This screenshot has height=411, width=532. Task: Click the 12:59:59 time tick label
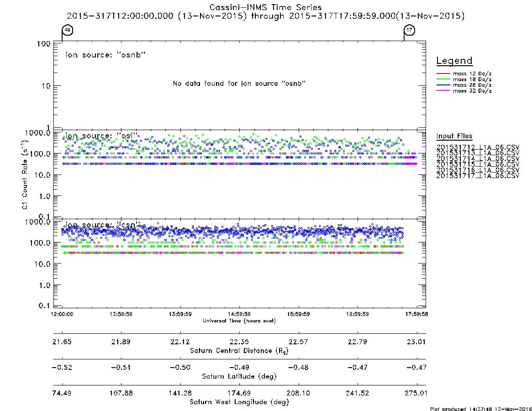click(x=121, y=314)
